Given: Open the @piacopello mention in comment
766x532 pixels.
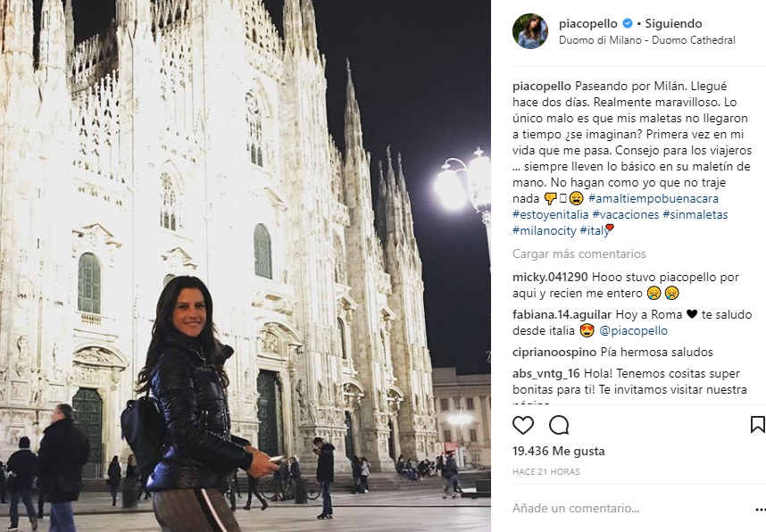Looking at the screenshot, I should click(x=633, y=331).
